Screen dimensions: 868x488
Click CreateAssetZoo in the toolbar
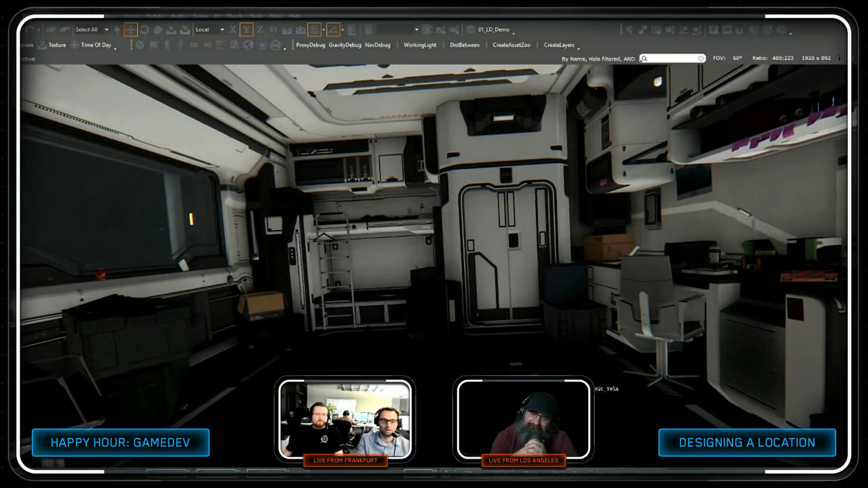pos(511,45)
